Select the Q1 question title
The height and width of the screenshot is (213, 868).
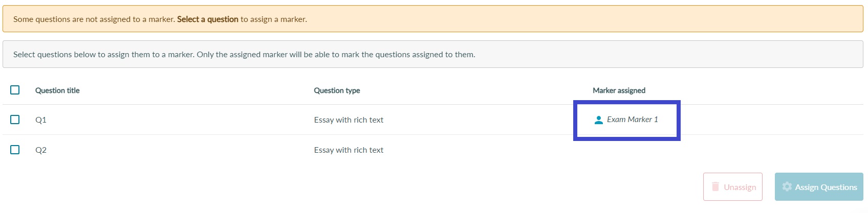point(41,120)
